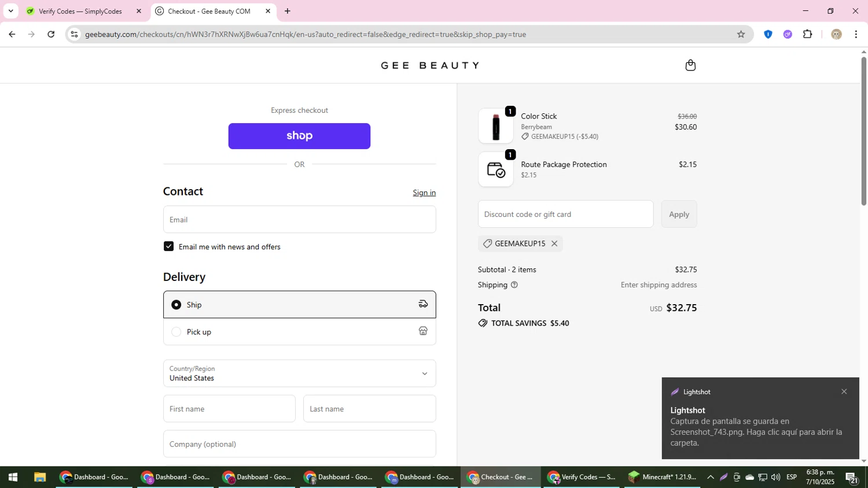Click the address bar URL
Screen dimensions: 868x488
point(306,34)
